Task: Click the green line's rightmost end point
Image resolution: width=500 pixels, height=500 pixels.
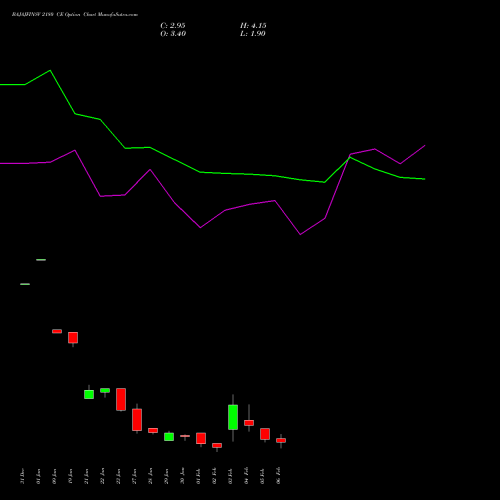Action: (425, 179)
